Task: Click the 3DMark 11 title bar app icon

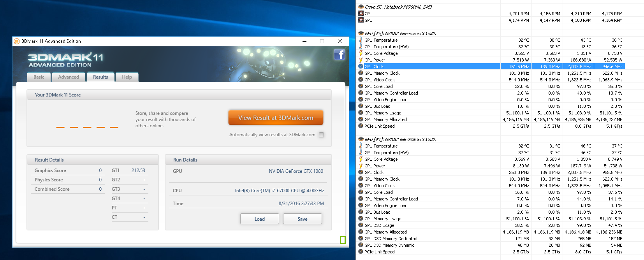Action: point(16,41)
